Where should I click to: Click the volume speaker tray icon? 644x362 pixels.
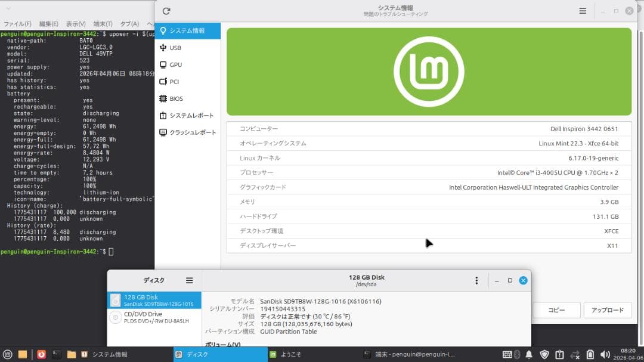point(605,355)
